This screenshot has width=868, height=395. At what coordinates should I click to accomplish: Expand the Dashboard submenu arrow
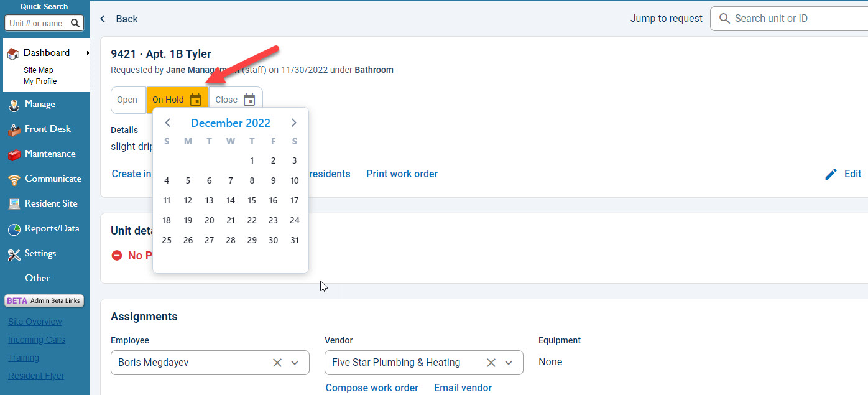tap(88, 53)
